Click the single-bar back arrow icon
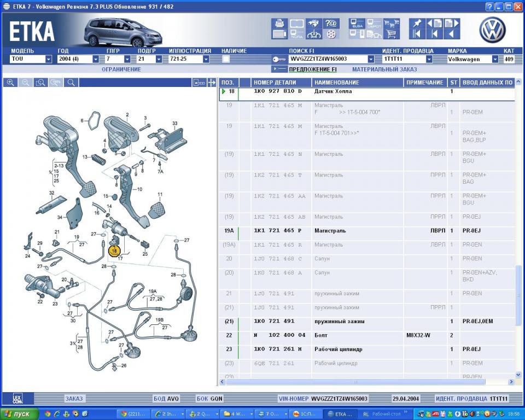 [435, 34]
